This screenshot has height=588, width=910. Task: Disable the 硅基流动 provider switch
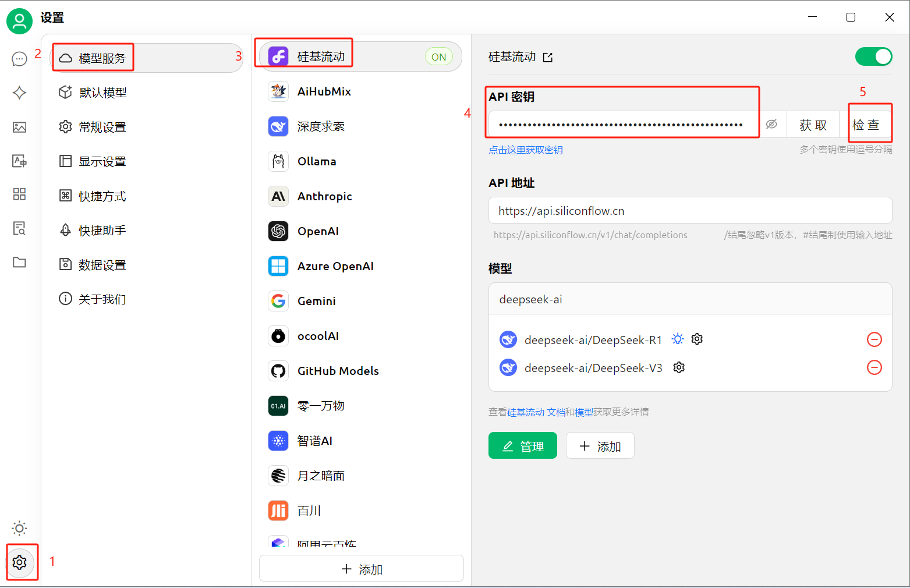pos(873,56)
